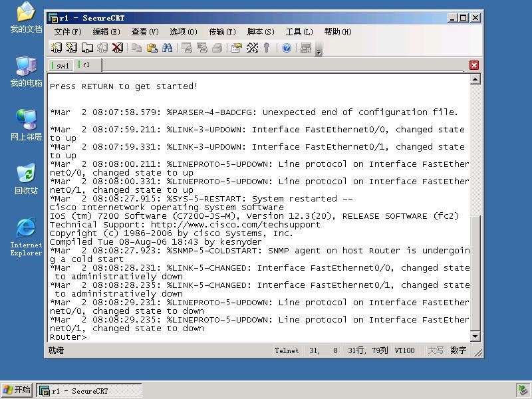Click the Paste clipboard icon
The width and height of the screenshot is (532, 399).
[x=152, y=48]
